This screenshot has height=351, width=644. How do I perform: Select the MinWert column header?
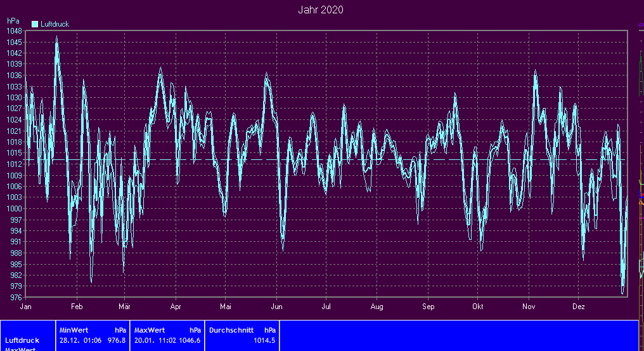click(x=73, y=330)
